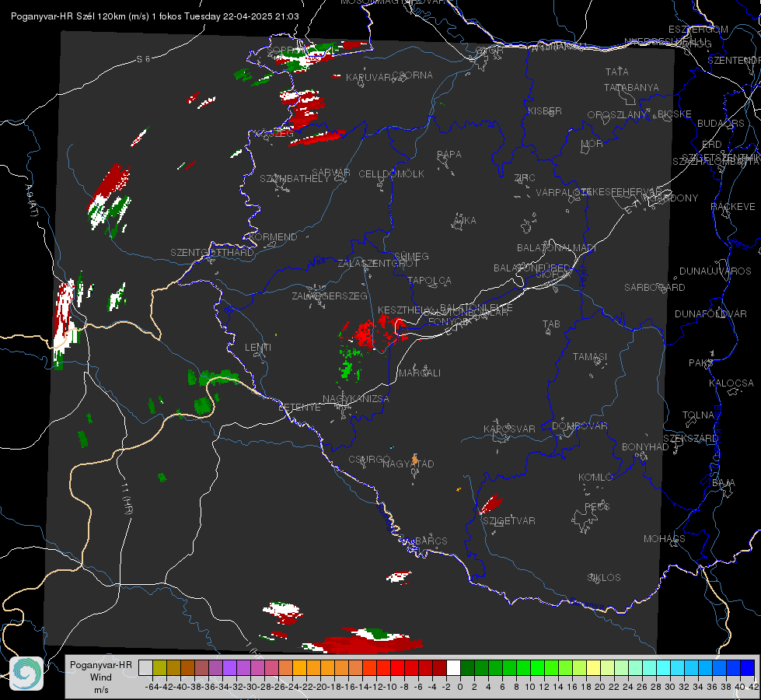Click the NAGYKANIZSA city label
Screen dimensions: 761x700
(x=356, y=399)
